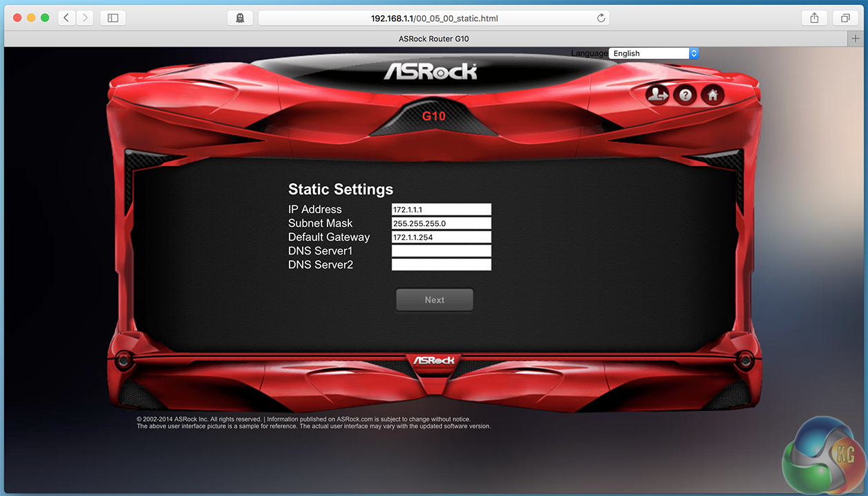Click the empty DNS Server1 field
Viewport: 868px width, 496px height.
442,250
